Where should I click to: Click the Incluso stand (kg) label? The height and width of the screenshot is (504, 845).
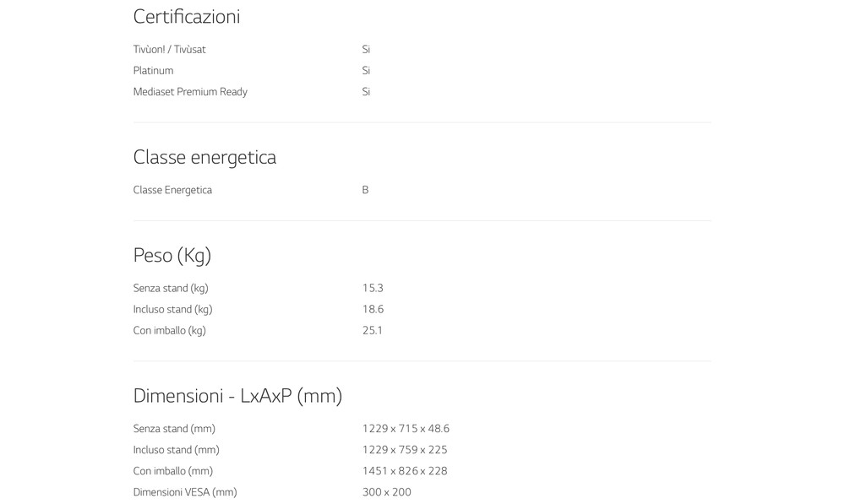[172, 310]
